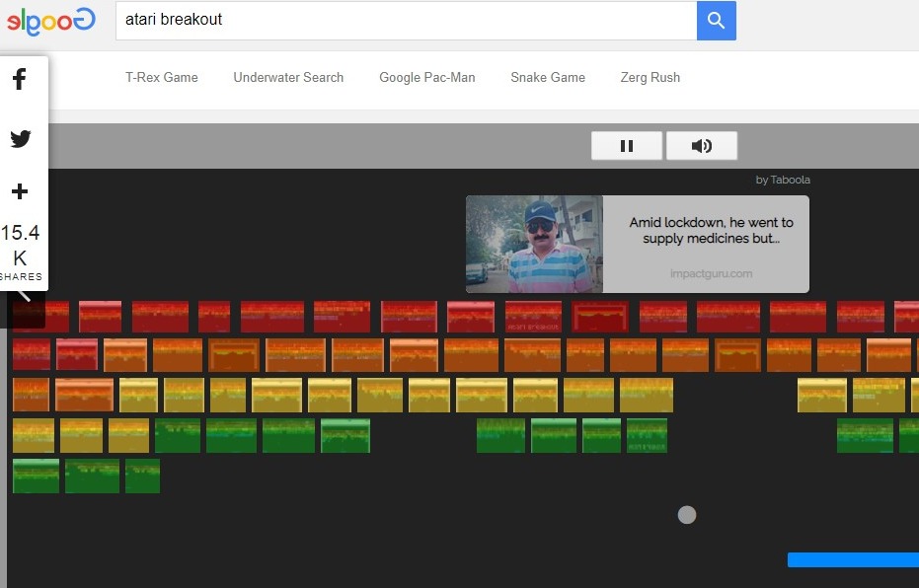This screenshot has height=588, width=919.
Task: Mute the game sound
Action: pos(702,146)
